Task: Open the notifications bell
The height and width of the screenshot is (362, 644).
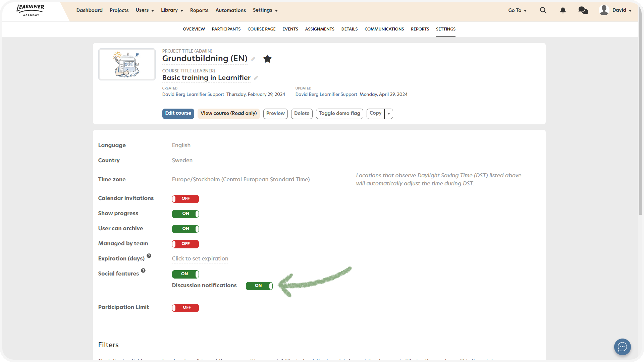Action: [563, 10]
